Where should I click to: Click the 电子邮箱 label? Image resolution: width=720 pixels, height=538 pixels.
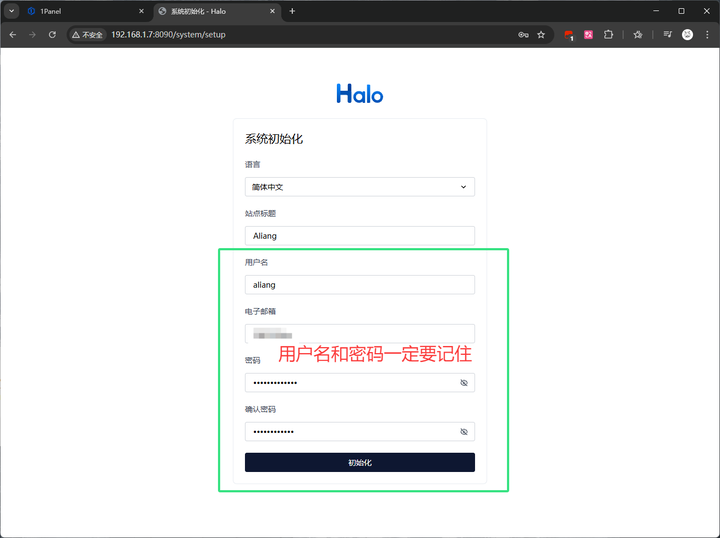[x=260, y=311]
